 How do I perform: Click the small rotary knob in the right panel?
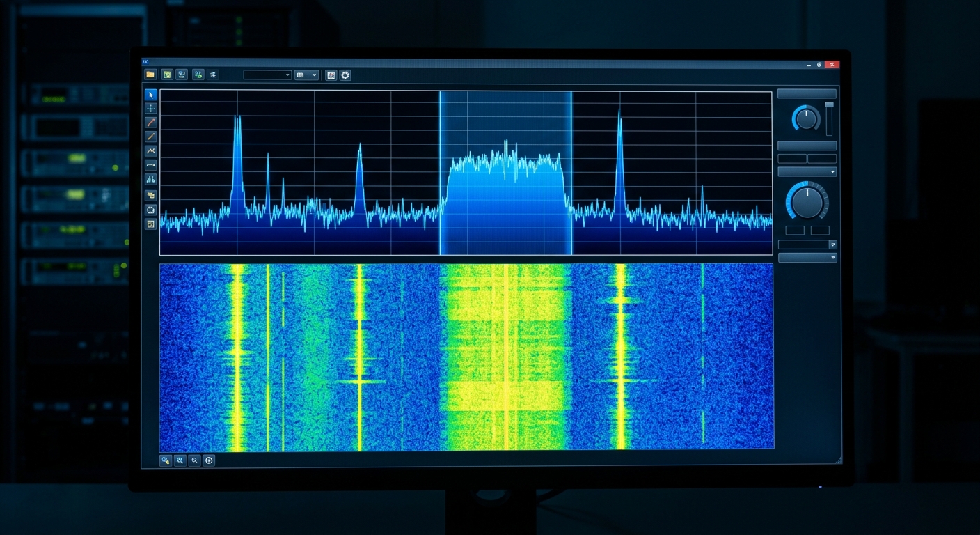807,119
